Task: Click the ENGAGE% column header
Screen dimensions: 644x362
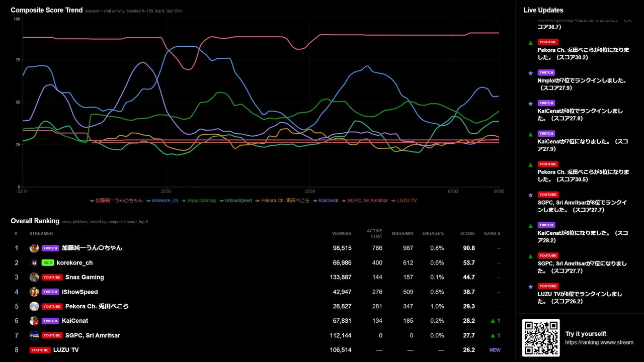Action: tap(434, 234)
